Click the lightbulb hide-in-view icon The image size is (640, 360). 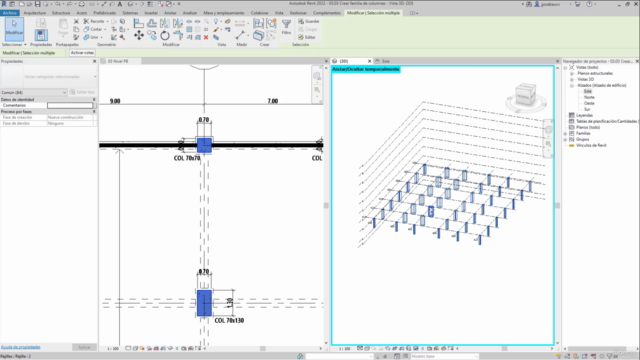pyautogui.click(x=216, y=21)
